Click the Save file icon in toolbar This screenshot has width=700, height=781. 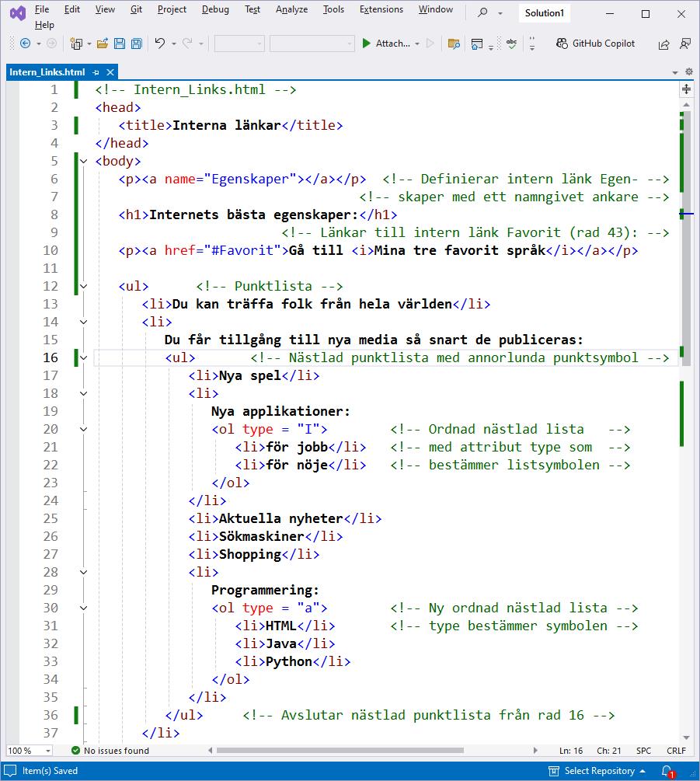pos(120,44)
